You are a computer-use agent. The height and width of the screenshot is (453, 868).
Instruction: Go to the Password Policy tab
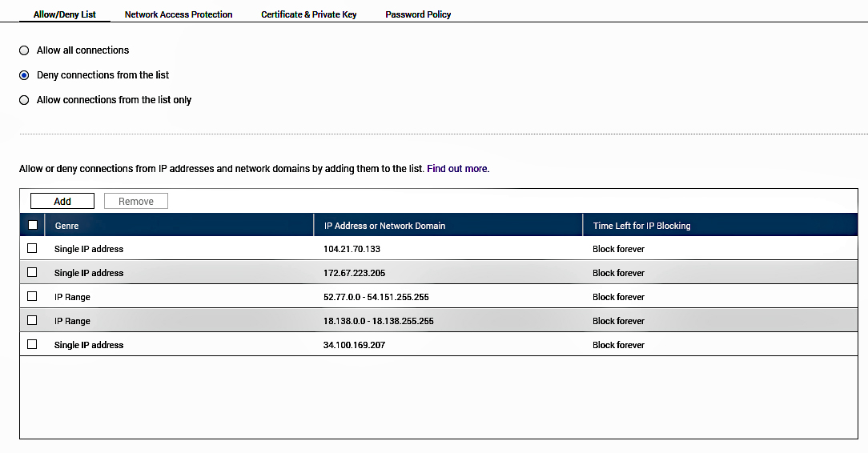pyautogui.click(x=418, y=14)
